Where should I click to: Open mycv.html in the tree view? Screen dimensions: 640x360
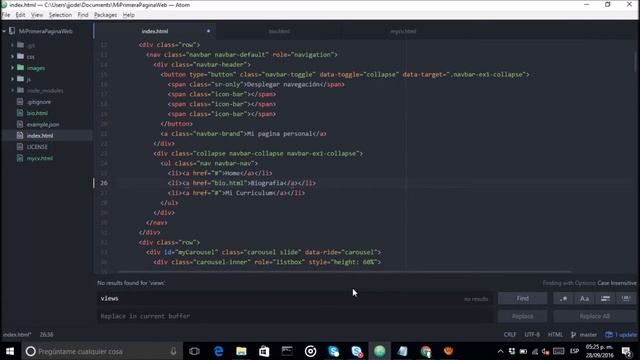click(x=40, y=158)
